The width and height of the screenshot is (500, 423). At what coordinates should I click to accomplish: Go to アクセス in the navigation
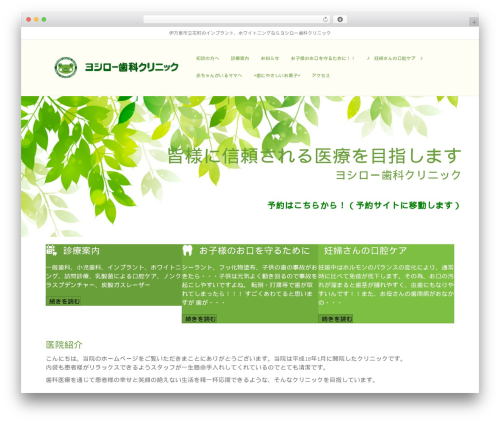point(321,76)
